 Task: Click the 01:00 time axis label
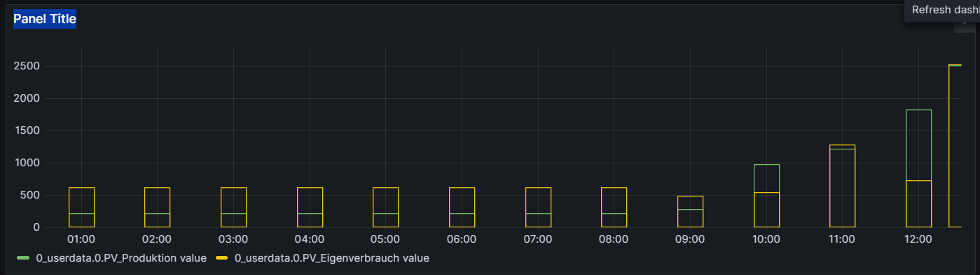coord(81,239)
